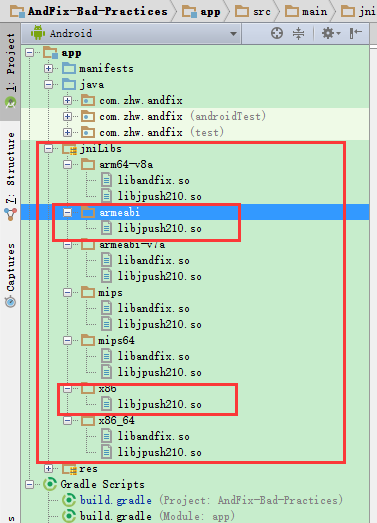Click the src breadcrumb item

pos(253,12)
